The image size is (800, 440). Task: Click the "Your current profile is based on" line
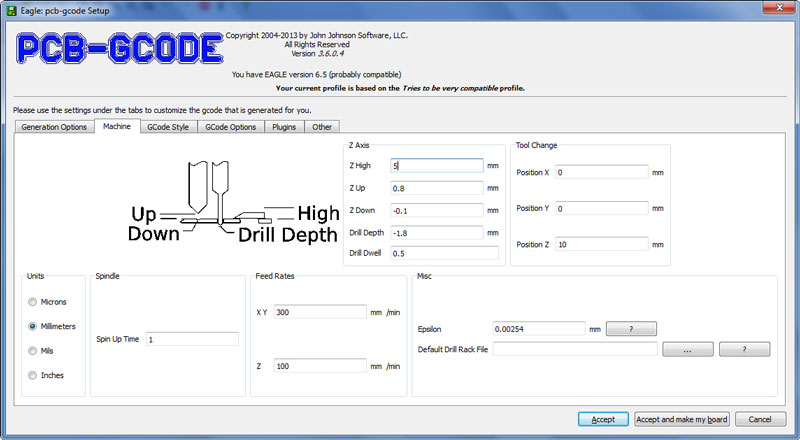click(400, 88)
